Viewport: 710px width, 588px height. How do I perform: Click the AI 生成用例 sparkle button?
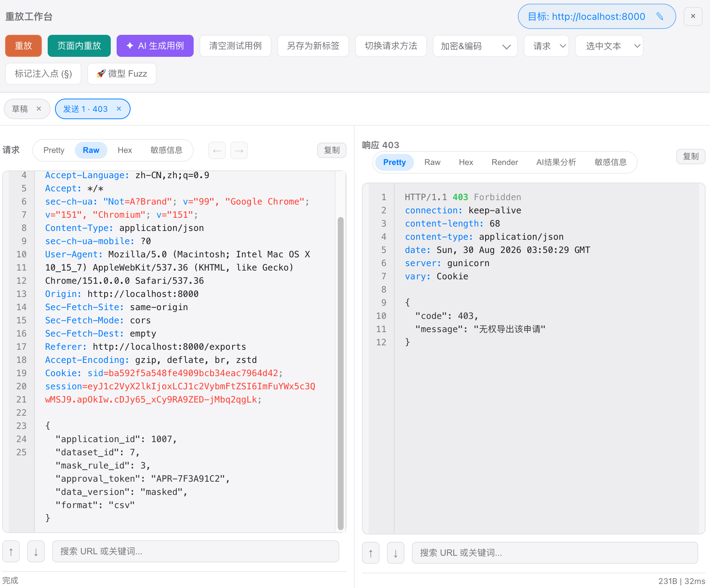point(155,46)
